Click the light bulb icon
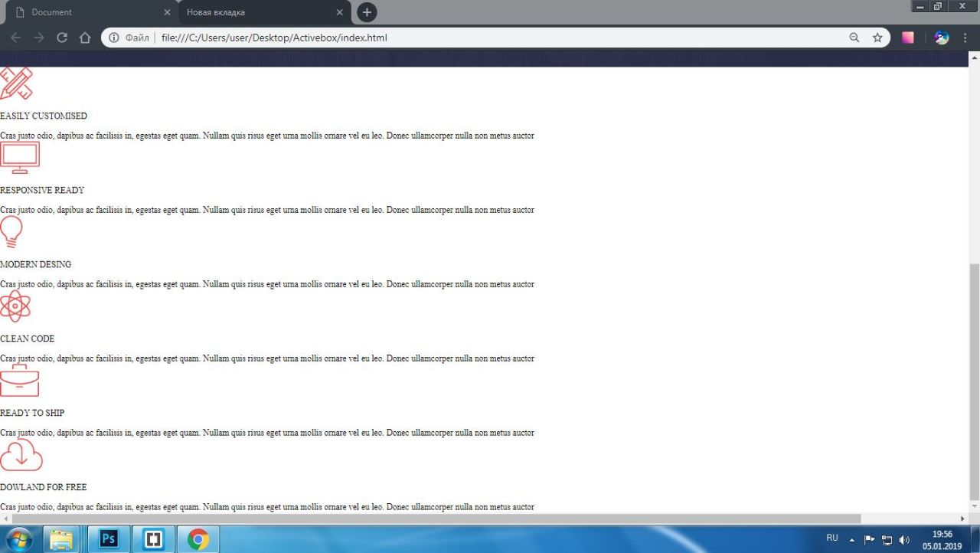Image resolution: width=980 pixels, height=553 pixels. point(11,232)
